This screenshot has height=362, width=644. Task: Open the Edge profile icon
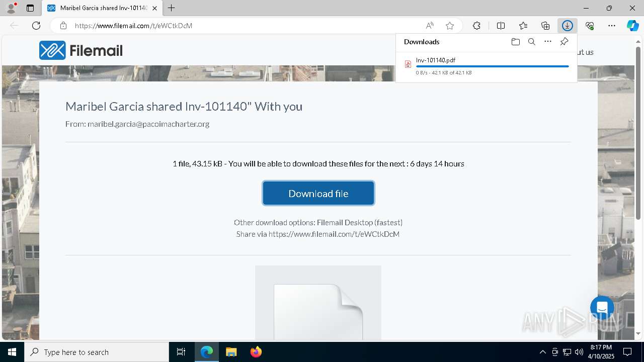(11, 8)
